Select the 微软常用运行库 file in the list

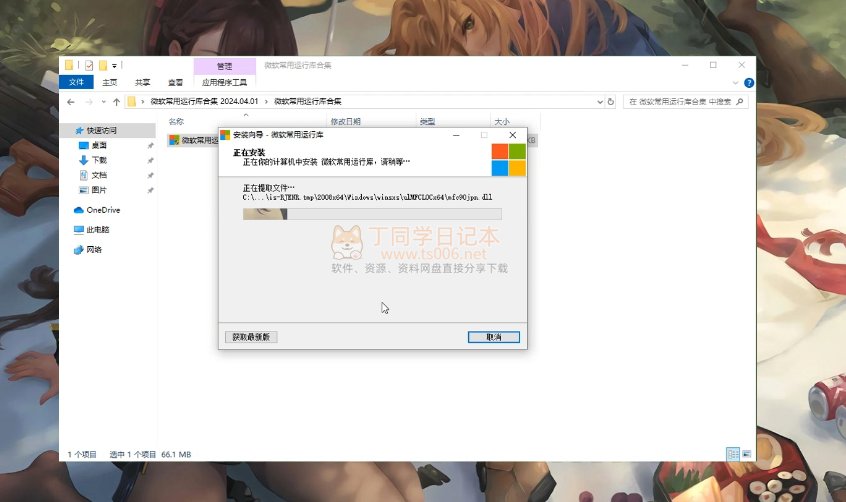click(x=193, y=140)
